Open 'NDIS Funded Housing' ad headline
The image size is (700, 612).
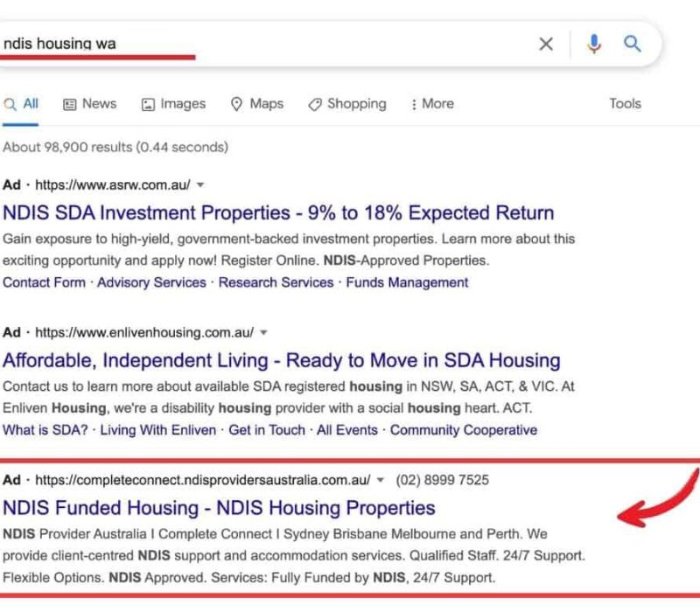pyautogui.click(x=219, y=507)
